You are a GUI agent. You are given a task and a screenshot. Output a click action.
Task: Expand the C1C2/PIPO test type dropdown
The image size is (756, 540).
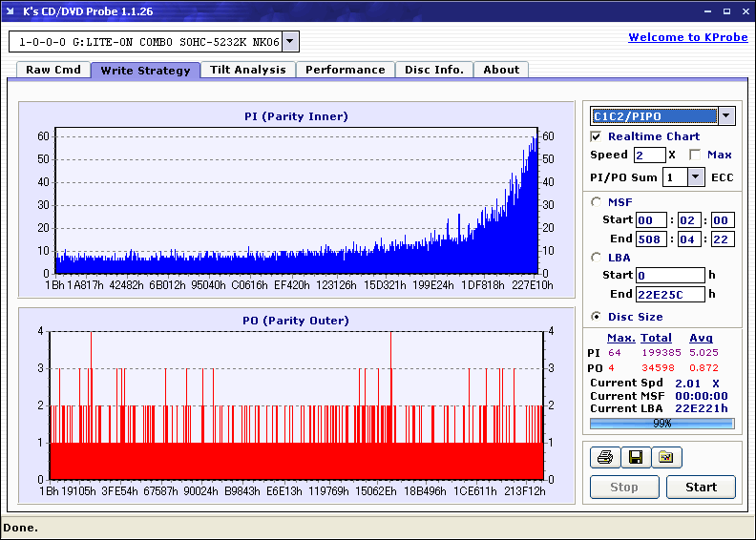(725, 116)
